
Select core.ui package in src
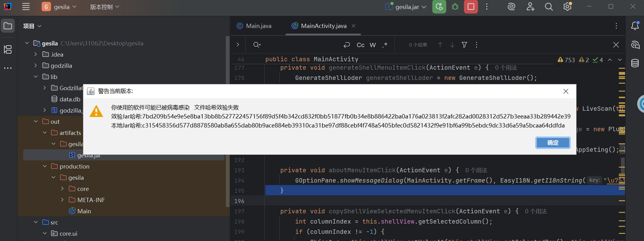[64, 234]
